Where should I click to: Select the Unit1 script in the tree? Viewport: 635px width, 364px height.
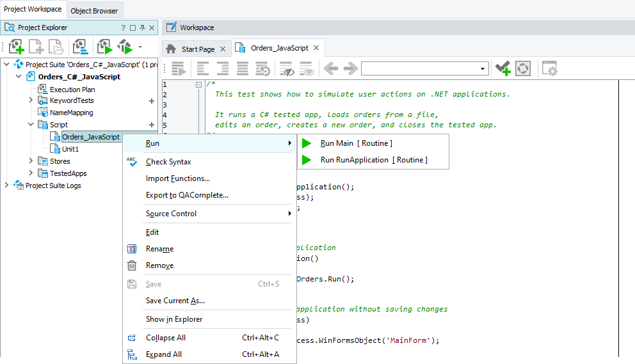click(70, 149)
